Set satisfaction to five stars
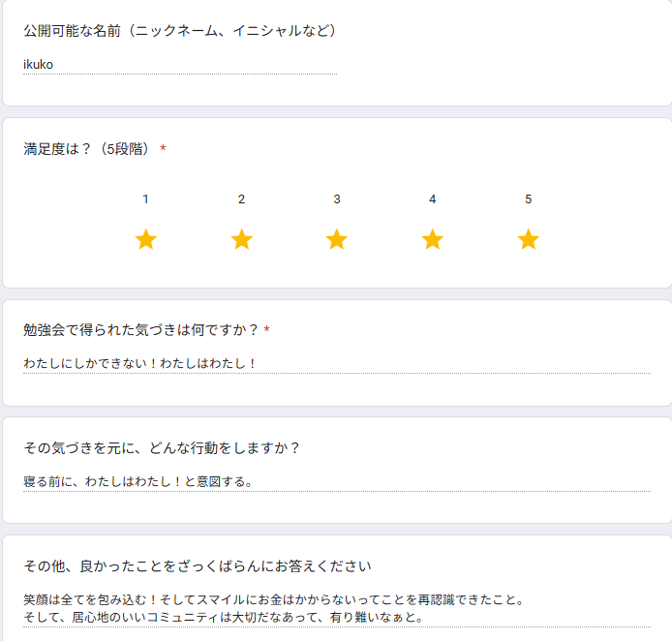672x641 pixels. [529, 239]
